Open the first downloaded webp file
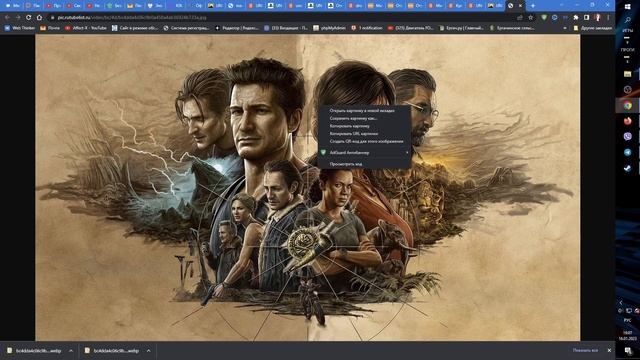Viewport: 640px width, 360px height. click(x=34, y=351)
